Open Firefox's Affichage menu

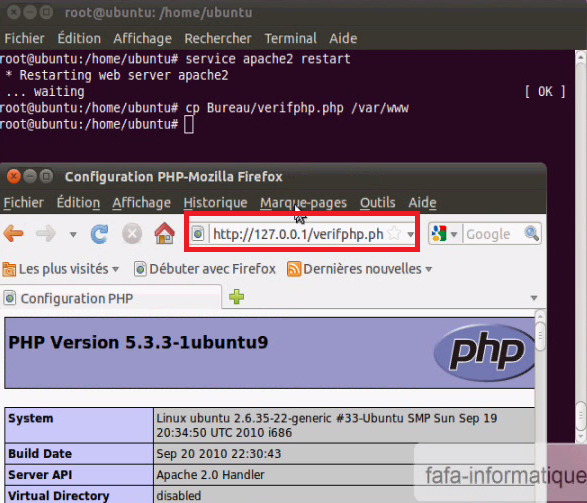coord(142,203)
